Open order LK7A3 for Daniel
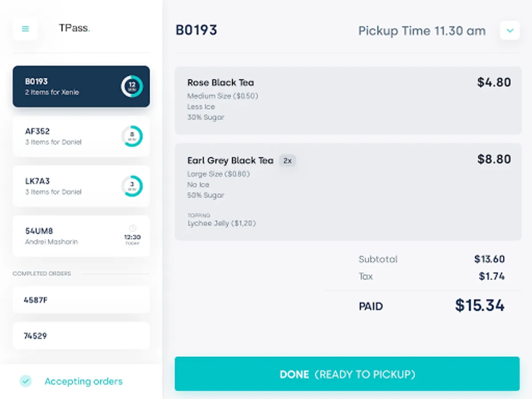 pos(66,186)
